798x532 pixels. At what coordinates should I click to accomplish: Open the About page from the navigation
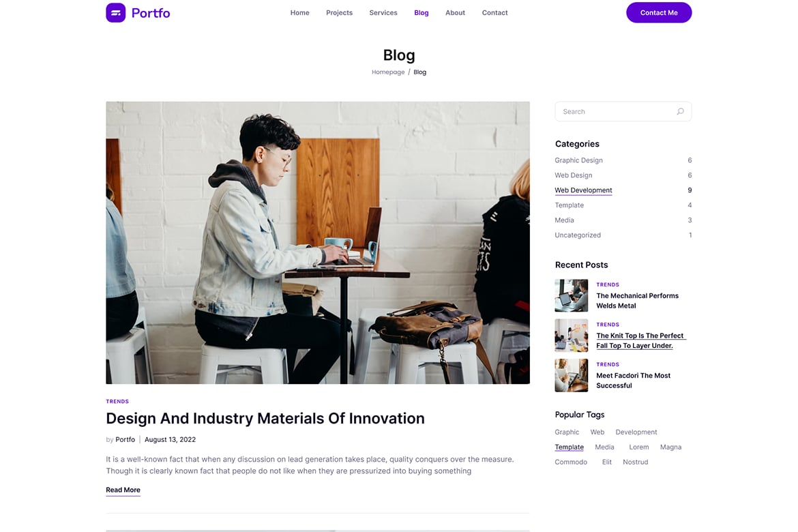click(455, 13)
